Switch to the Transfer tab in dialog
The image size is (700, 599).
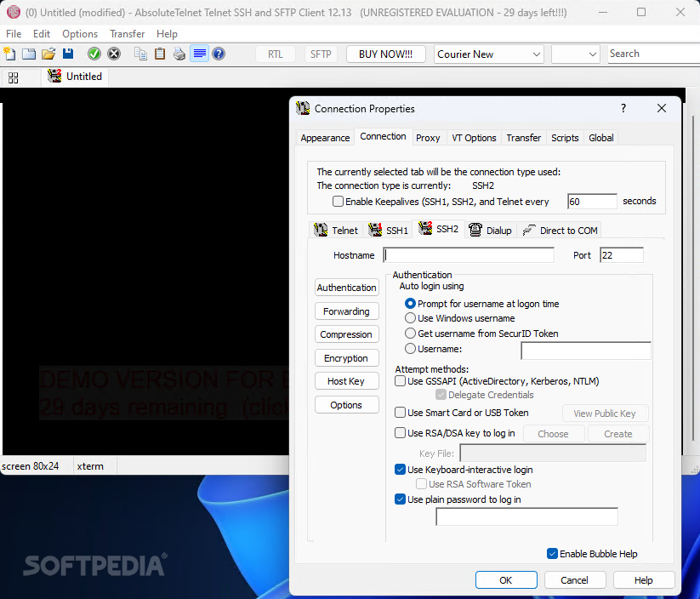523,138
